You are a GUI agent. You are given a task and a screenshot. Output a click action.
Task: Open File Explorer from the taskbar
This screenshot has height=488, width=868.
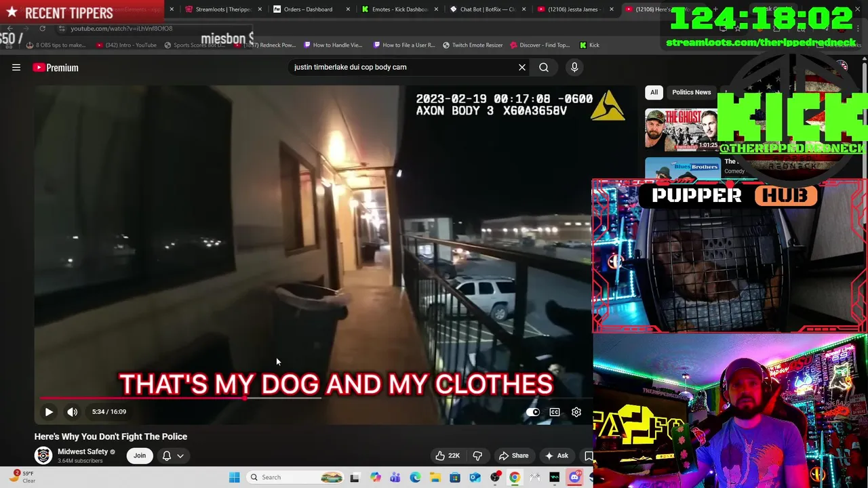[435, 477]
